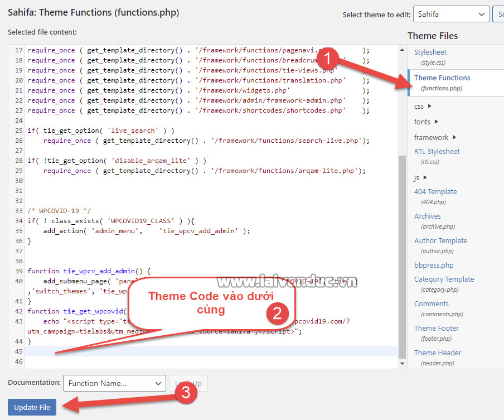Open the Author Template file

click(x=440, y=241)
